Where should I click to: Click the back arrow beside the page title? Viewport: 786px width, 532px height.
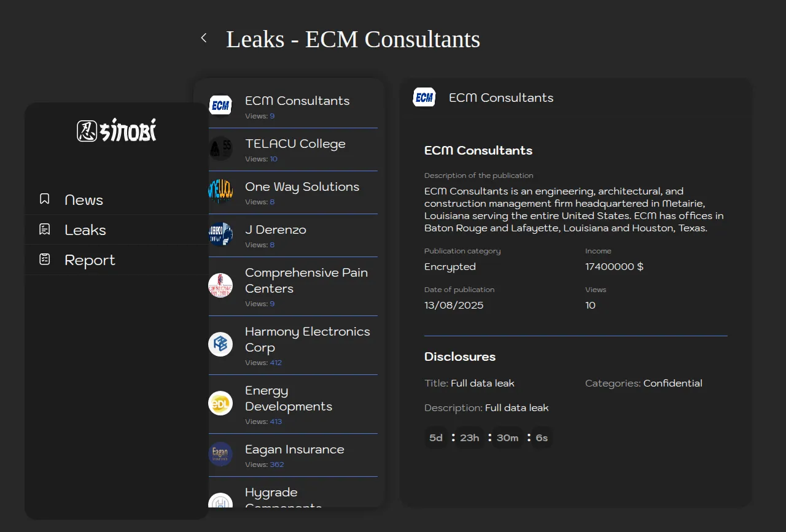(x=204, y=38)
